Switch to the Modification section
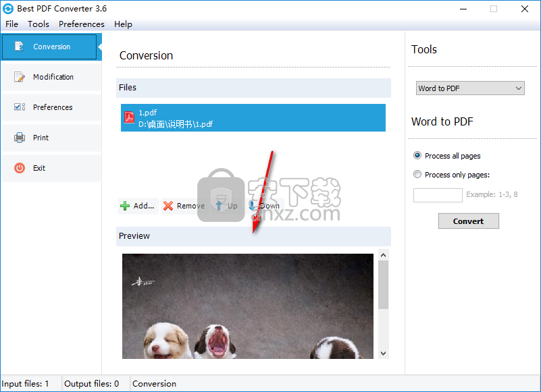 coord(51,77)
